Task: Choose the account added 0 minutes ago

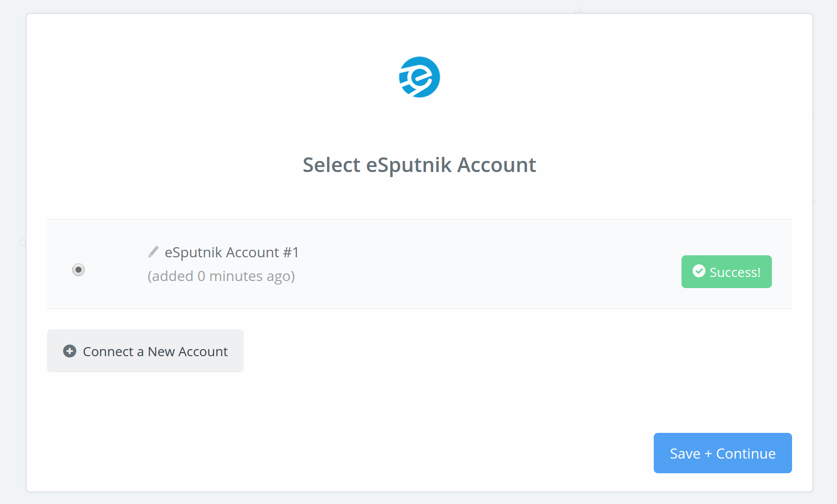Action: point(78,270)
